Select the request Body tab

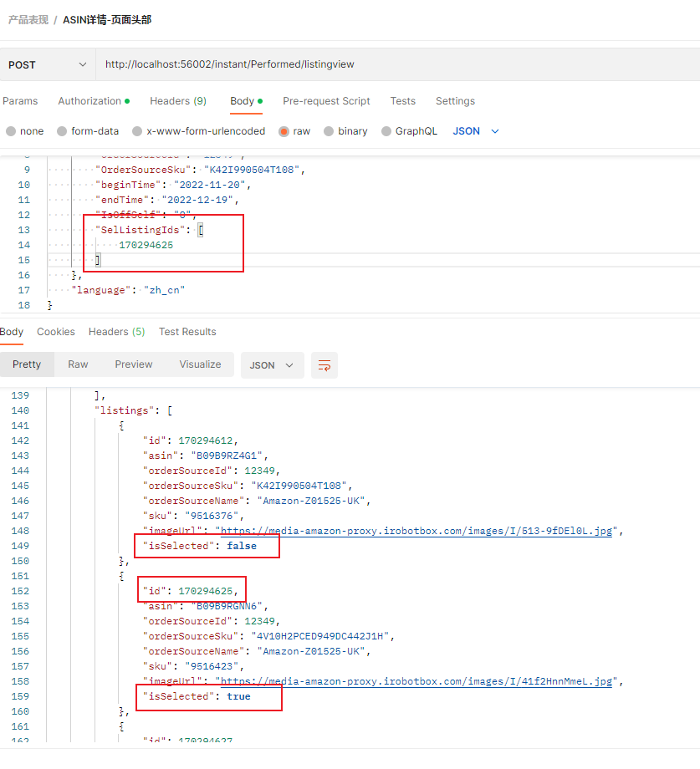click(x=246, y=101)
